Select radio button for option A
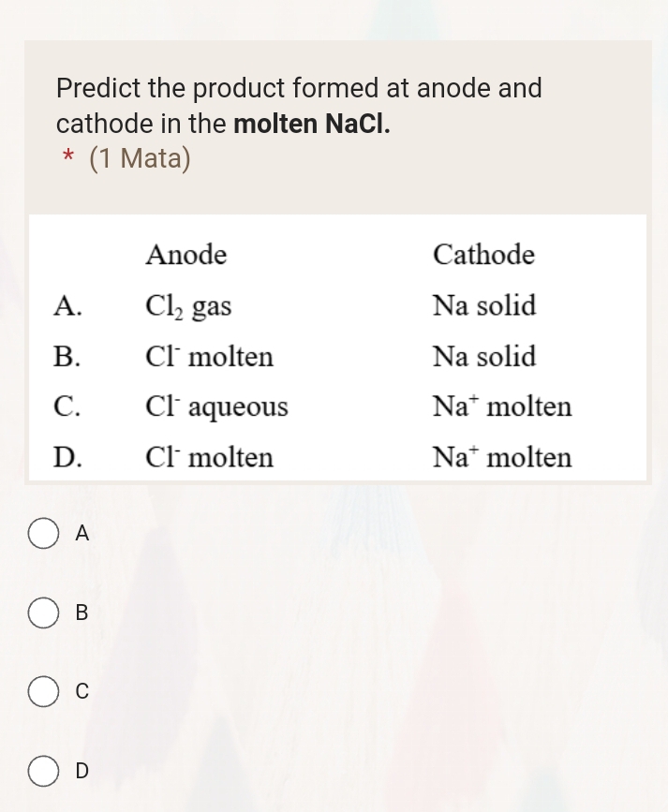 tap(43, 534)
